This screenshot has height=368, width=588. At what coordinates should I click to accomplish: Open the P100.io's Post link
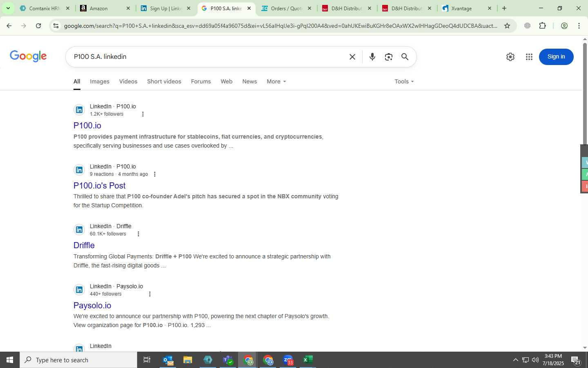click(99, 186)
